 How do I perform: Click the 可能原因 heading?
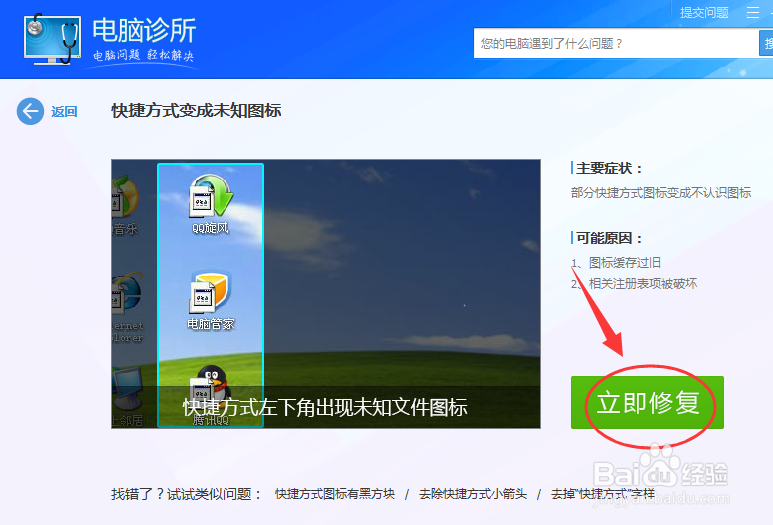pos(609,238)
